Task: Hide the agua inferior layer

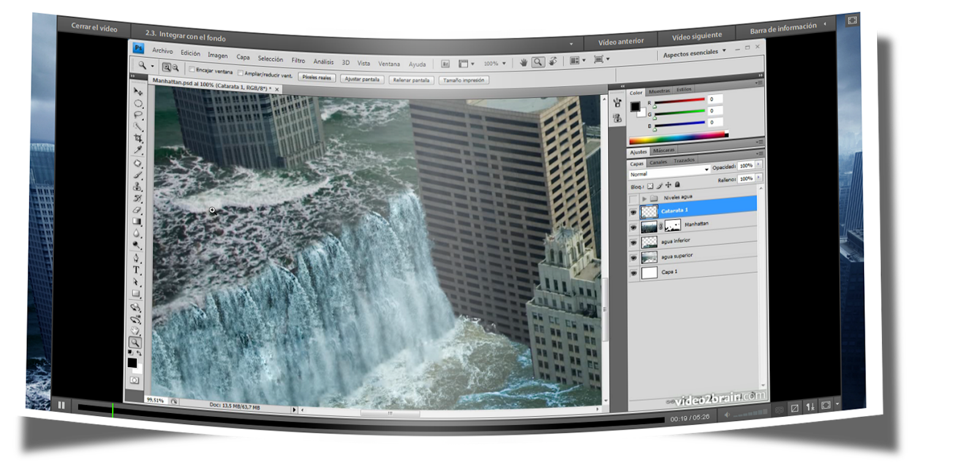Action: pyautogui.click(x=633, y=243)
